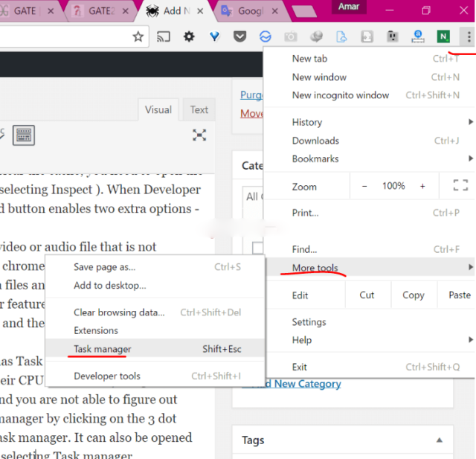
Task: Open the Pocket extension icon
Action: coord(239,36)
